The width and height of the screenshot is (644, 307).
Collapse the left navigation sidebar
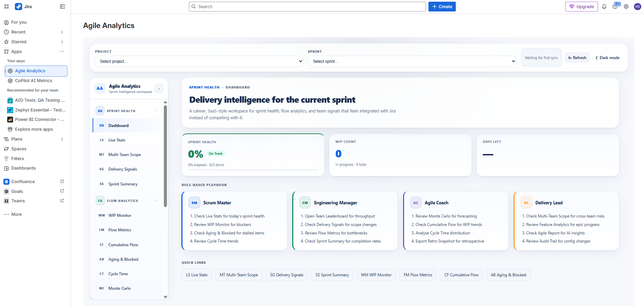pos(63,6)
